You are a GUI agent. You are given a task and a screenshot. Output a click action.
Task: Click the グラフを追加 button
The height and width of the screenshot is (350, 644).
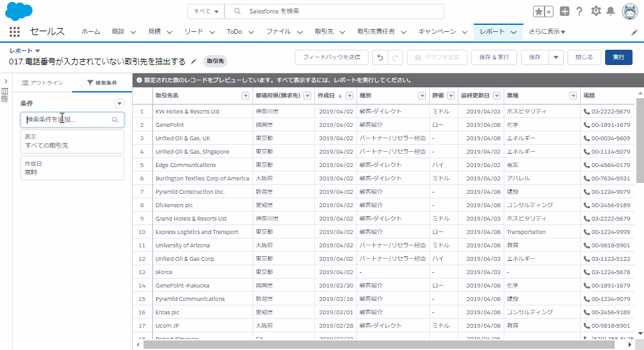tap(437, 57)
